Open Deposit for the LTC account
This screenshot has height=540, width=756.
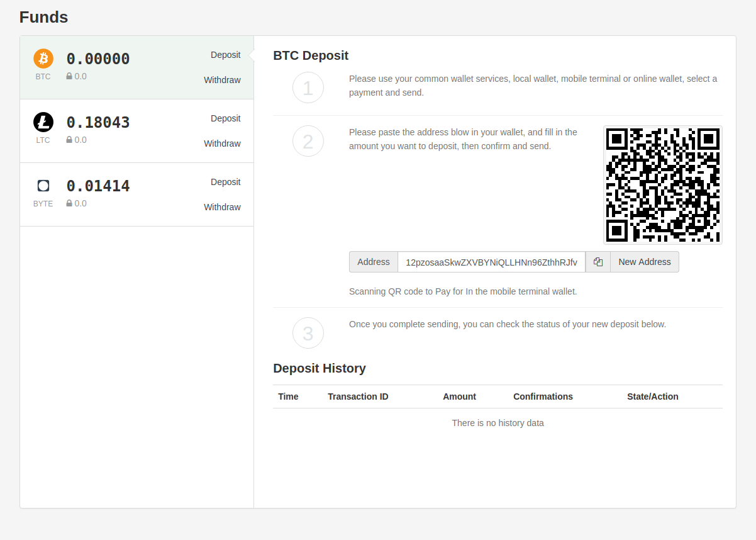point(226,118)
